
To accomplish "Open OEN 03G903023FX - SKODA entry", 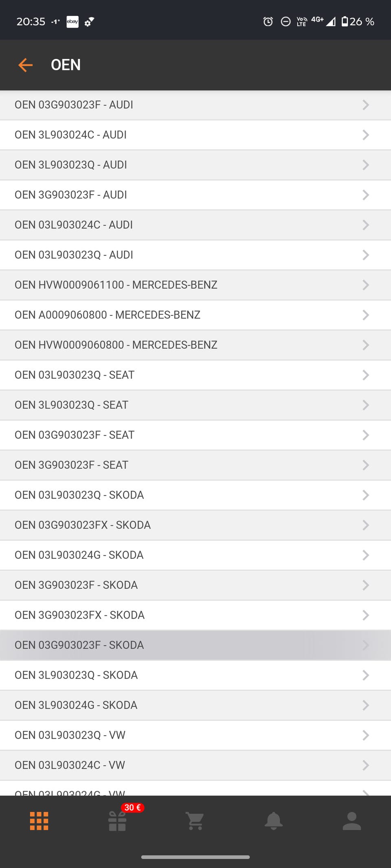I will coord(83,525).
